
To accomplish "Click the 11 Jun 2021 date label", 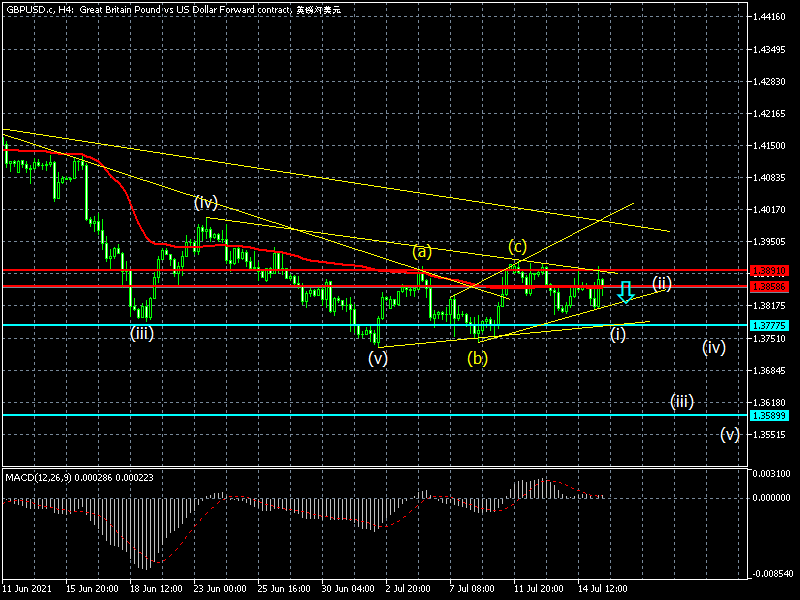I will point(26,590).
